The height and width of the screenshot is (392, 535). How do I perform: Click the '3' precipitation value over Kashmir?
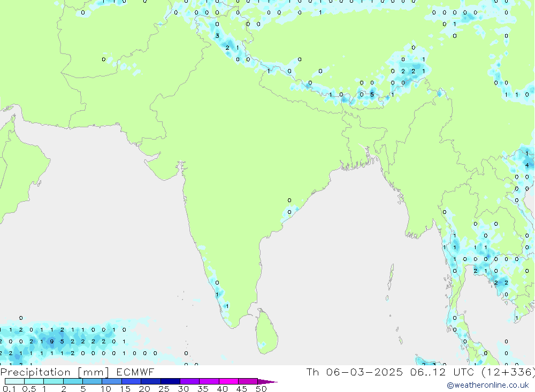pos(217,36)
